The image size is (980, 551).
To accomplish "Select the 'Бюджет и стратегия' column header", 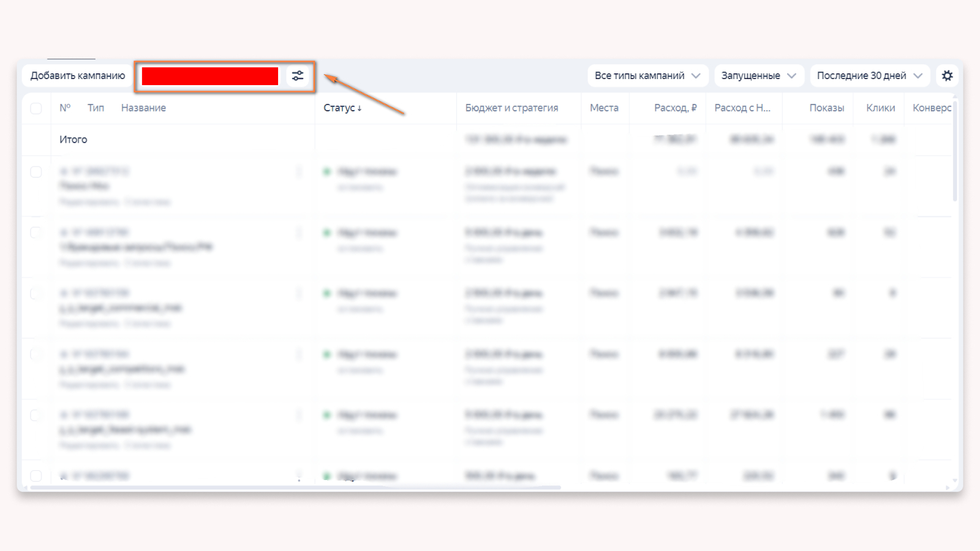I will pos(511,108).
